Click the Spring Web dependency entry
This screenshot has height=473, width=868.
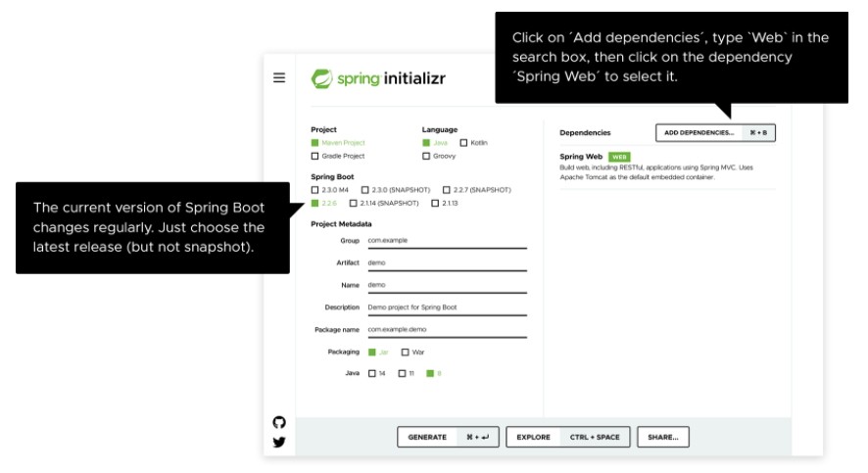tap(667, 166)
